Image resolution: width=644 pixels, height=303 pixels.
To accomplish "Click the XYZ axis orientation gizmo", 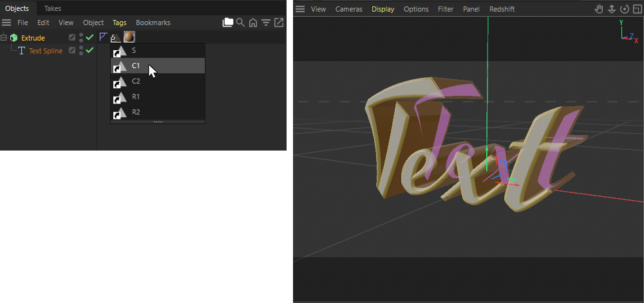I will [629, 31].
